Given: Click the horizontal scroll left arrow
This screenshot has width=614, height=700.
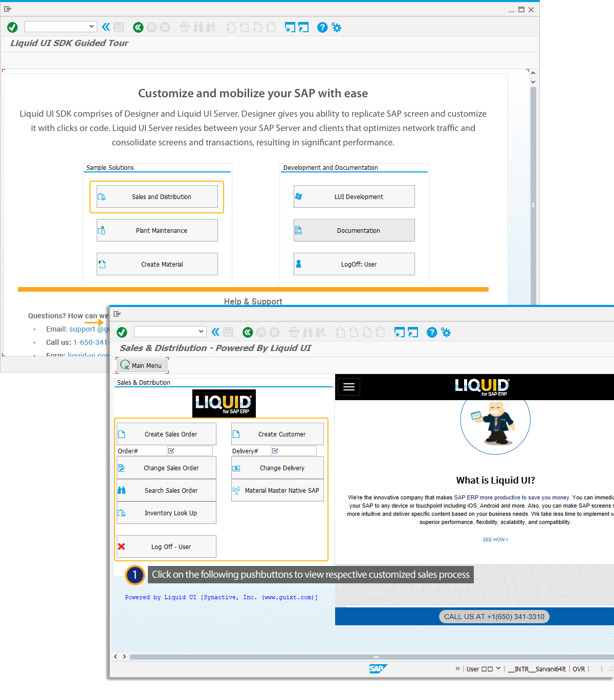Looking at the screenshot, I should pos(116,657).
